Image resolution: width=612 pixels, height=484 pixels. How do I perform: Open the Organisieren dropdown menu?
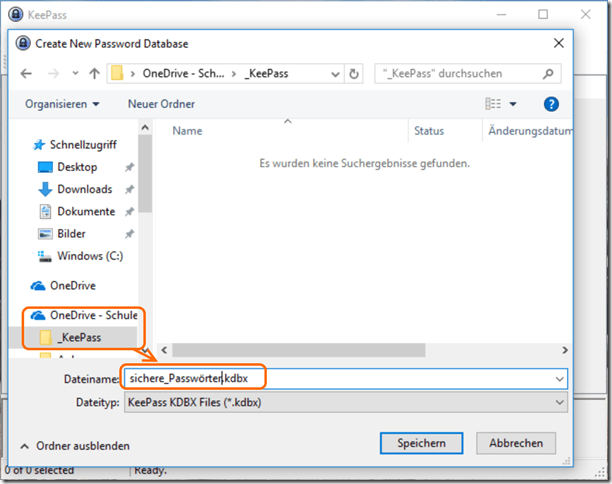62,104
